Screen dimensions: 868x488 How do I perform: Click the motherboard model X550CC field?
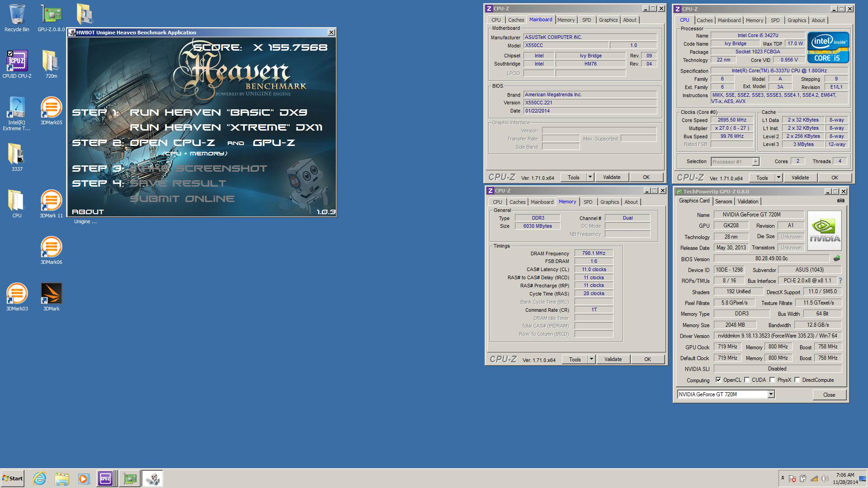click(x=565, y=45)
